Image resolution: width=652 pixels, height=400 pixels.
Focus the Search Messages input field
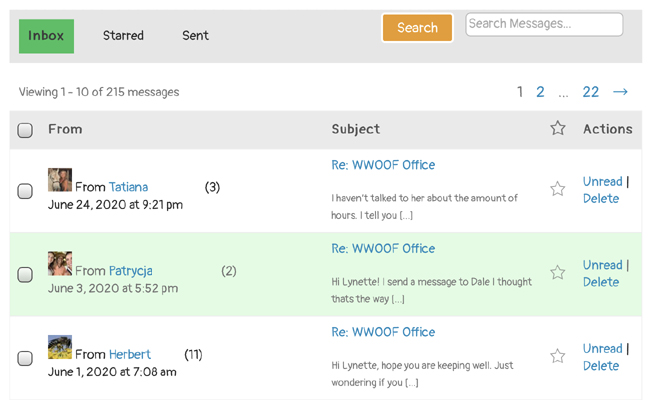tap(544, 24)
